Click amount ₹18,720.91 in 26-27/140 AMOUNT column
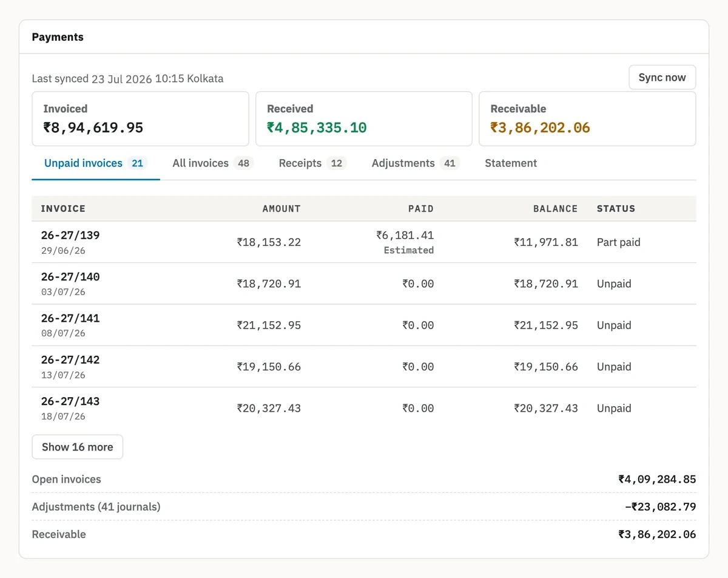728x578 pixels. 269,284
